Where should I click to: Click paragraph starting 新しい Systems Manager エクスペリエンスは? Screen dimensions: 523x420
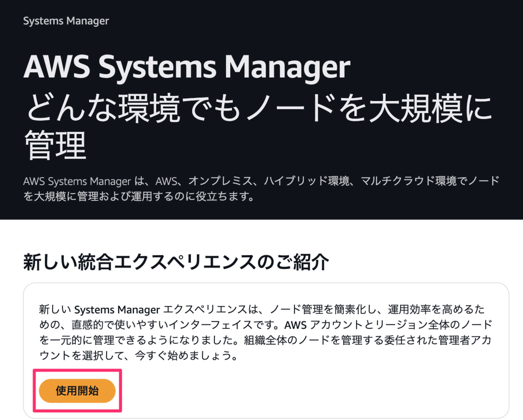click(265, 332)
